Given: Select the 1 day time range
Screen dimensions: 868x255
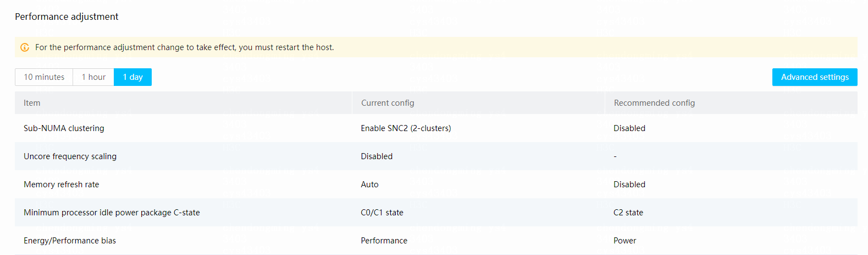Looking at the screenshot, I should pos(132,77).
